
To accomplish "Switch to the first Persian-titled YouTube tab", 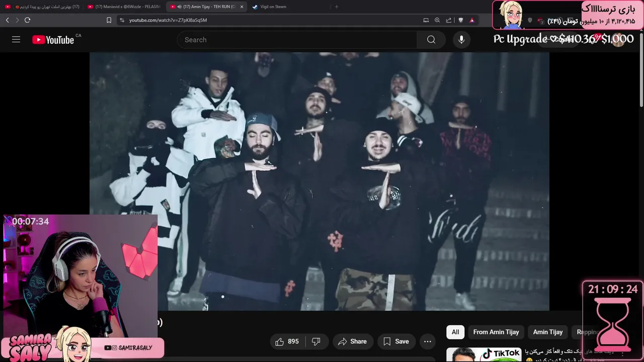I will coord(43,7).
